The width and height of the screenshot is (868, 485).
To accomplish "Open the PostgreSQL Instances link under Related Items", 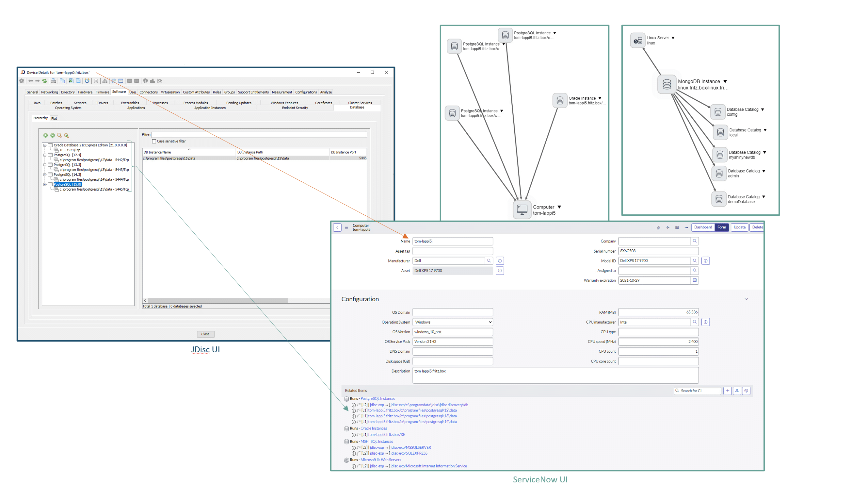I will (x=378, y=398).
